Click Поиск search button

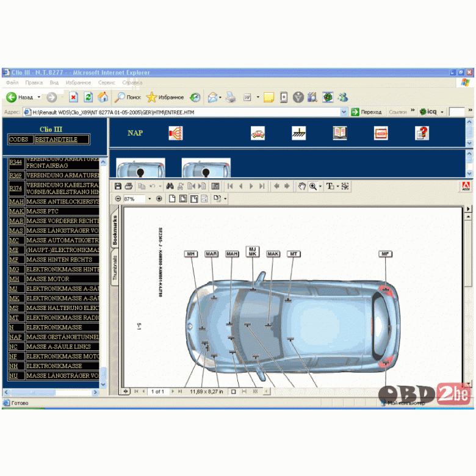[128, 97]
